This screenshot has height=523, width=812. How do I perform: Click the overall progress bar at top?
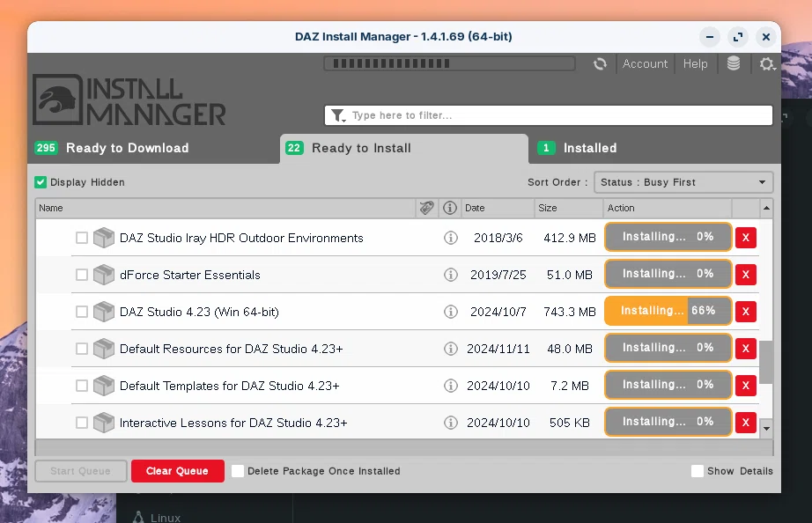coord(449,63)
